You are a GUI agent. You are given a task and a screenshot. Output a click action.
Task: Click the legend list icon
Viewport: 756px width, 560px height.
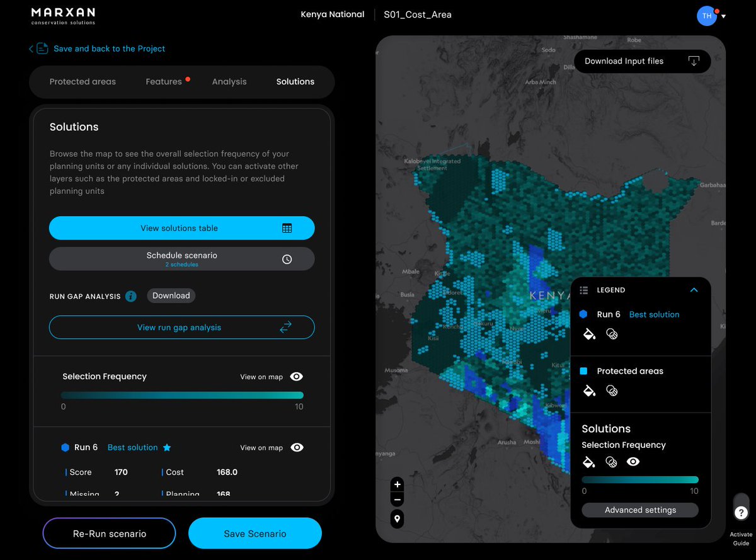[583, 290]
